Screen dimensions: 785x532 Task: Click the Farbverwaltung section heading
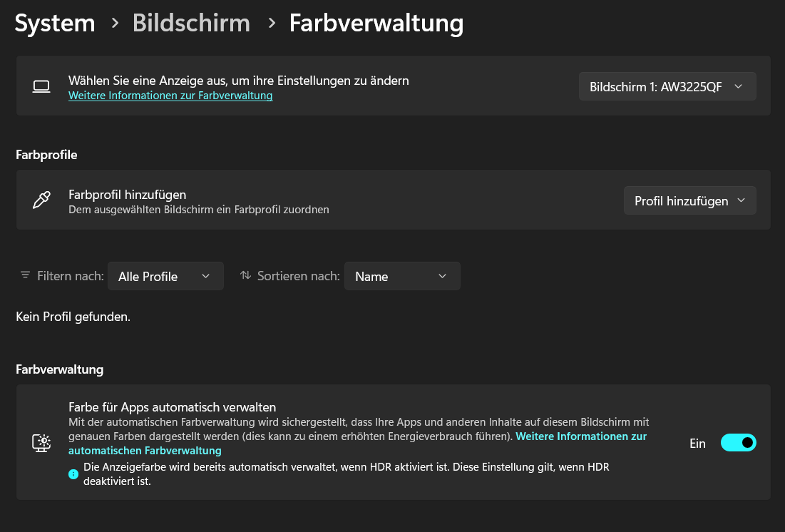point(60,369)
